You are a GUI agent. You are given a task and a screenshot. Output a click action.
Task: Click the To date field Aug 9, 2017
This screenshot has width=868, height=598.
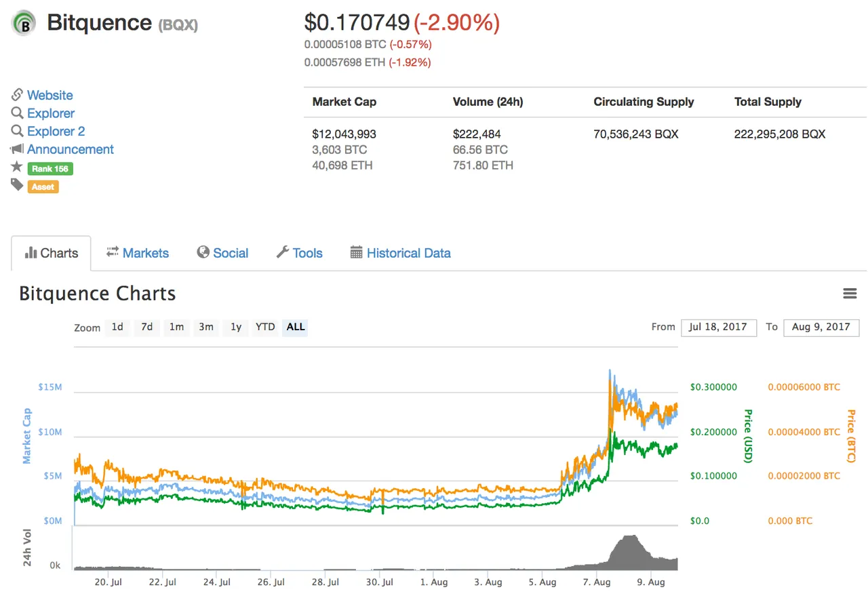pos(821,327)
